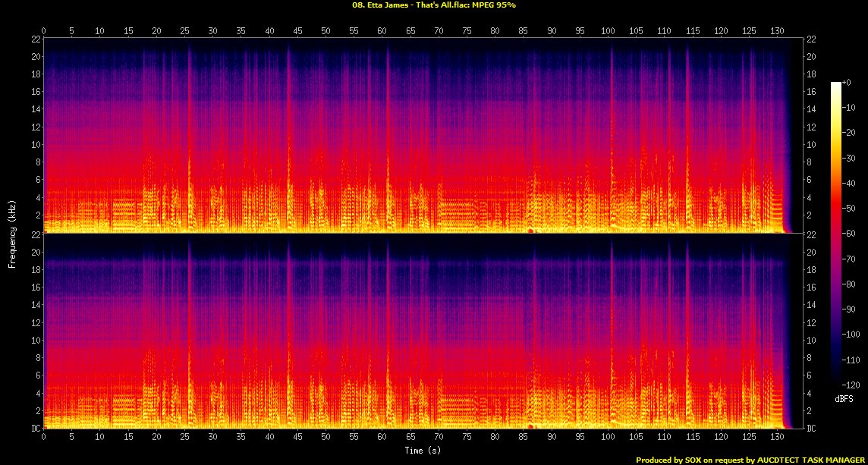Click the 130 second mark on the bottom time axis
The height and width of the screenshot is (465, 868).
point(777,437)
